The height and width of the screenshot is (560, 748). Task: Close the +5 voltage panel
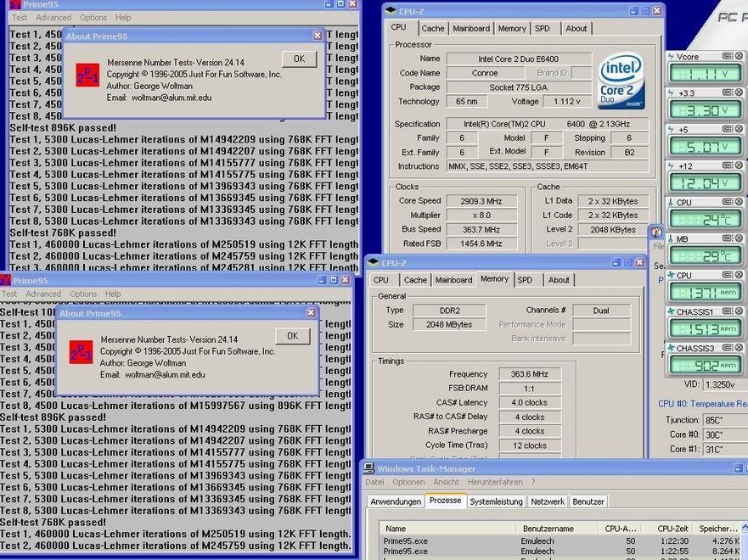click(x=739, y=129)
